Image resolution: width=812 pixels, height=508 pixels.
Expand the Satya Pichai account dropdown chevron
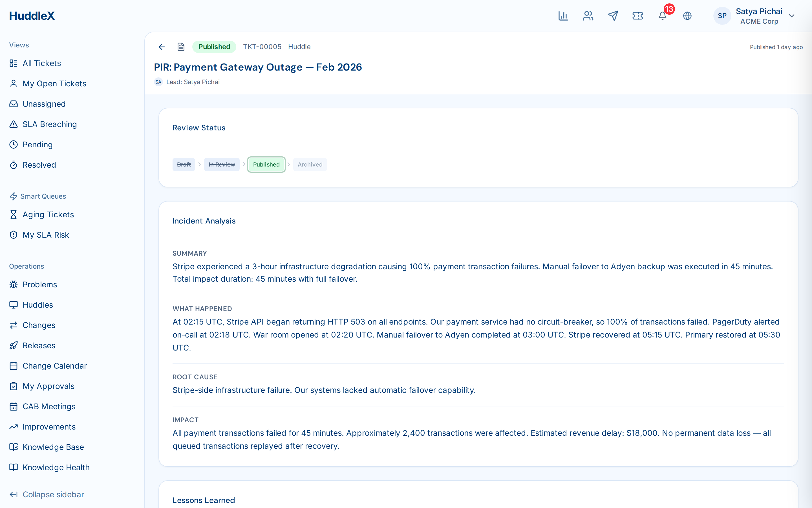(792, 16)
